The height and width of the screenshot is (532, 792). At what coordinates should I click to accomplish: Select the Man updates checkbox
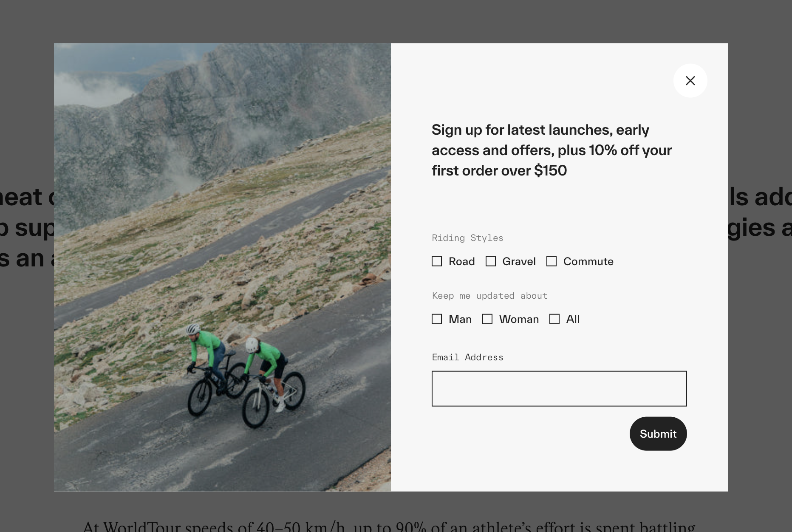pos(437,319)
